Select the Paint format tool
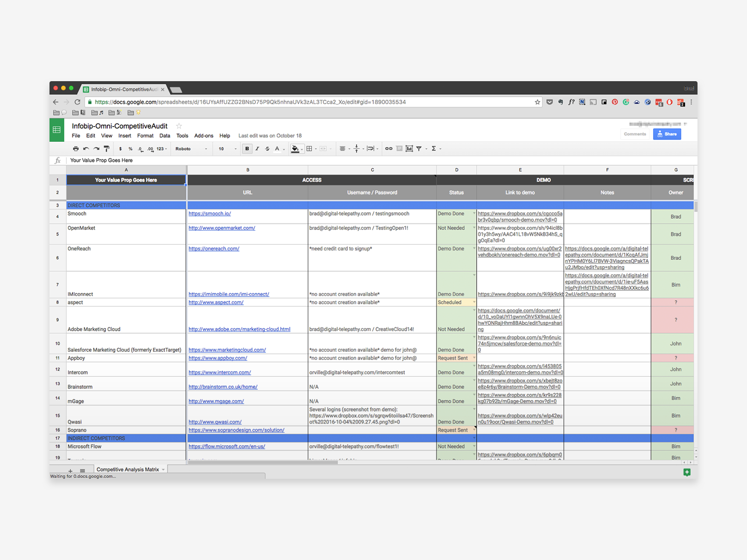The image size is (747, 560). [x=106, y=149]
